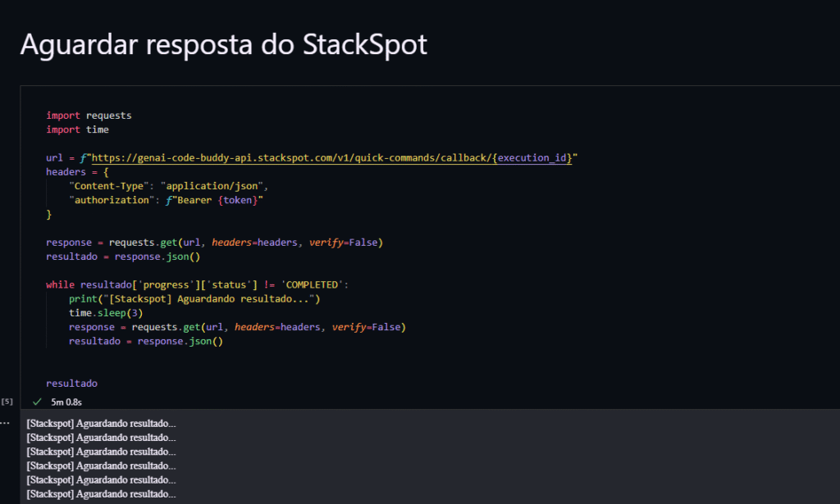Click the requests.get line inside the while loop
840x504 pixels.
pos(237,327)
